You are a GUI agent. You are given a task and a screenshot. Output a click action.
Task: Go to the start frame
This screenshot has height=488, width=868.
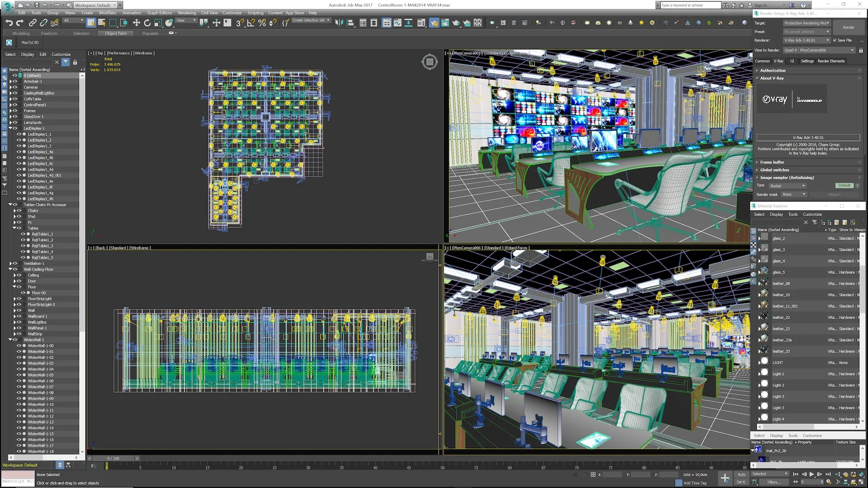796,474
